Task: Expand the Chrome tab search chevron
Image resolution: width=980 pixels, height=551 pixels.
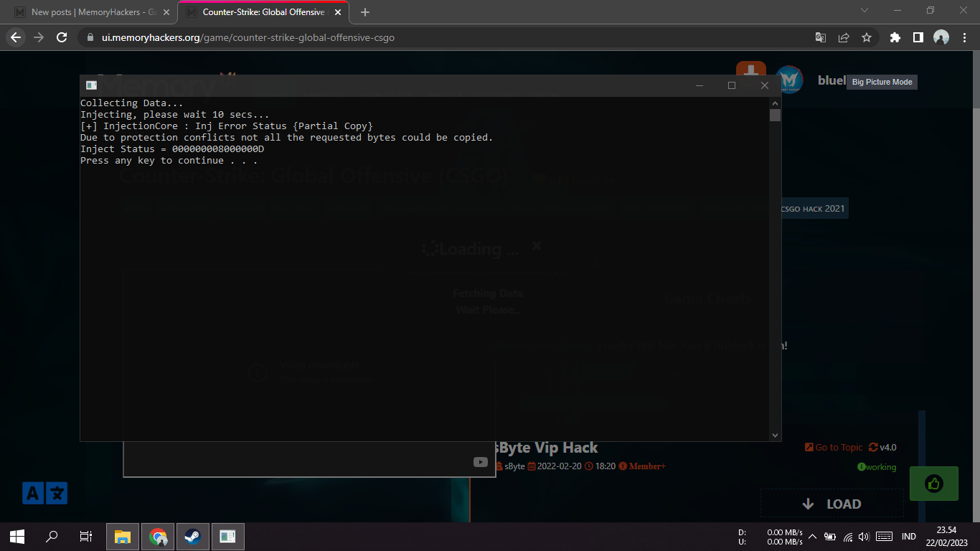Action: [x=864, y=11]
